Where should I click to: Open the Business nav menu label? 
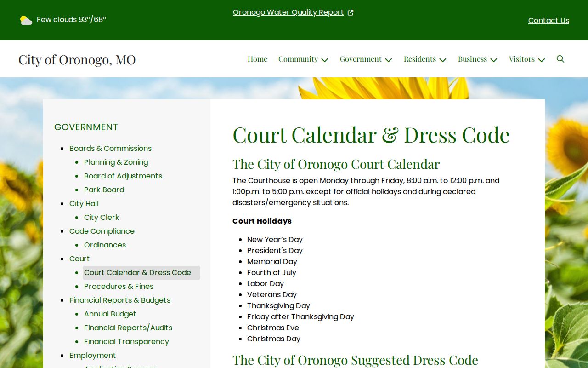[472, 59]
